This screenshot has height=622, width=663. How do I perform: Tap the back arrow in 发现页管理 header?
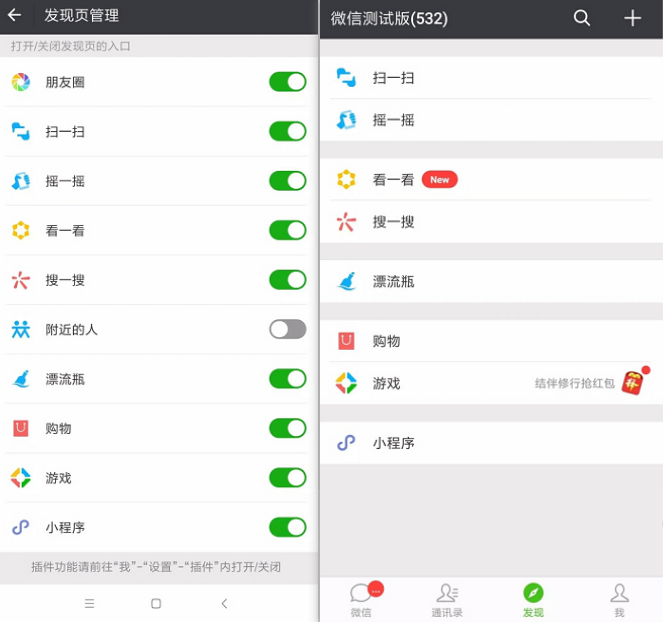(14, 15)
